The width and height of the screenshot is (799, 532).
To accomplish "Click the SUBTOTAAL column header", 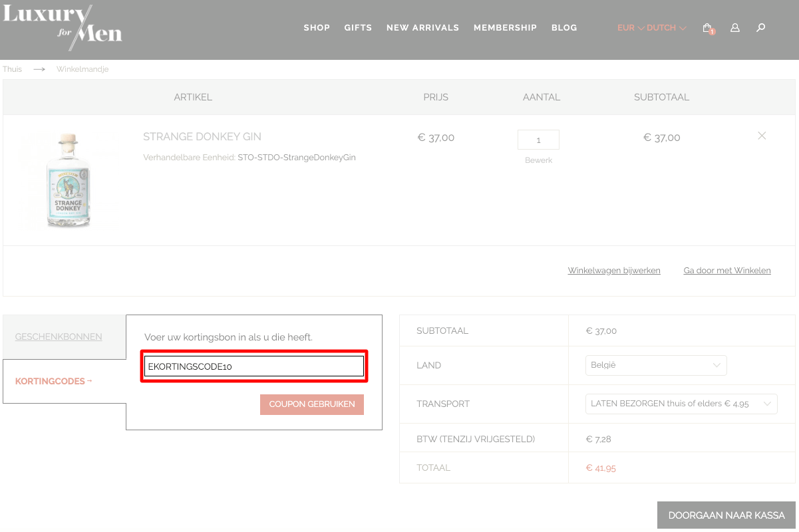I will coord(661,97).
